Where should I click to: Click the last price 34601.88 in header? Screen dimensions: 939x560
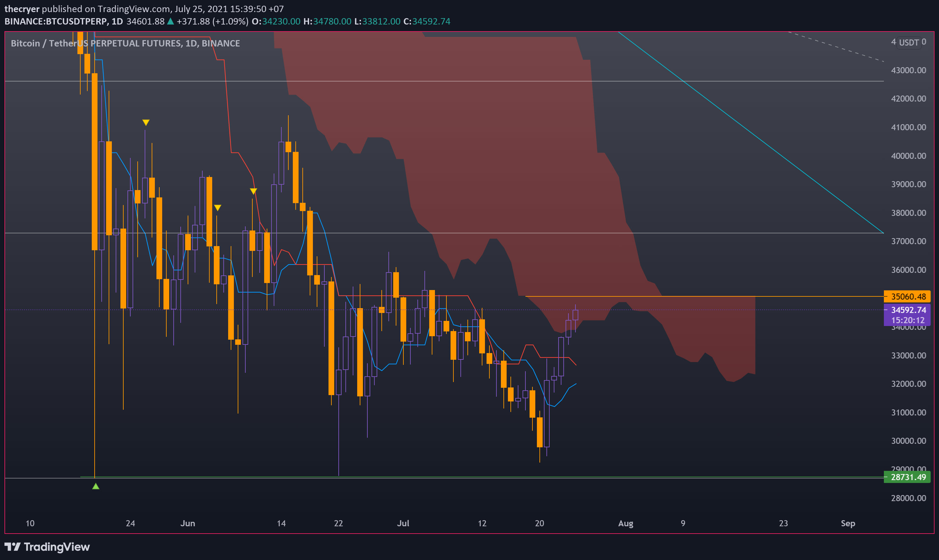click(x=145, y=21)
